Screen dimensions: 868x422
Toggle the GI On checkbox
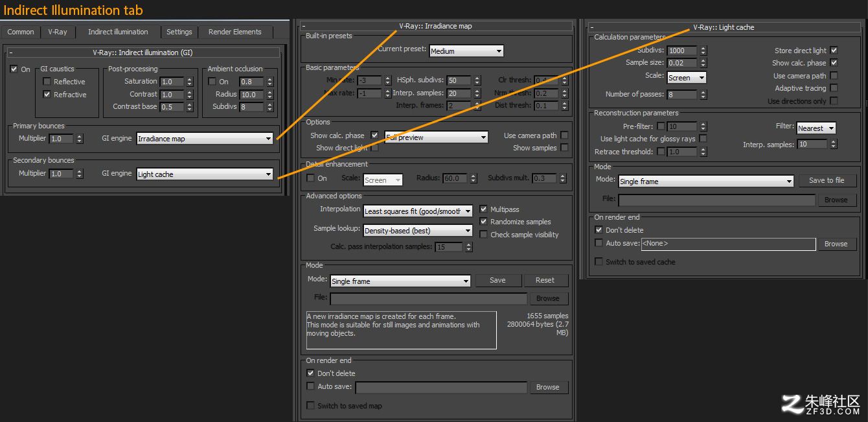coord(14,69)
